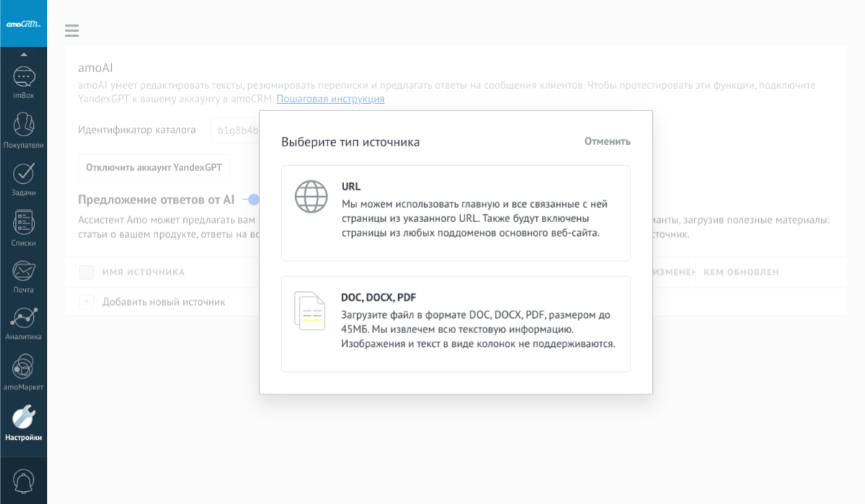Open the Покупатели section icon

coord(24,125)
